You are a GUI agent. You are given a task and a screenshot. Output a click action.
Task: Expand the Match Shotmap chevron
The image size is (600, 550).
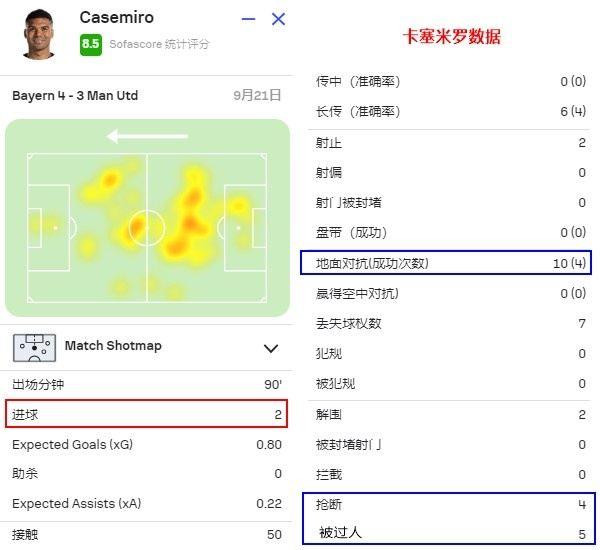click(x=271, y=348)
